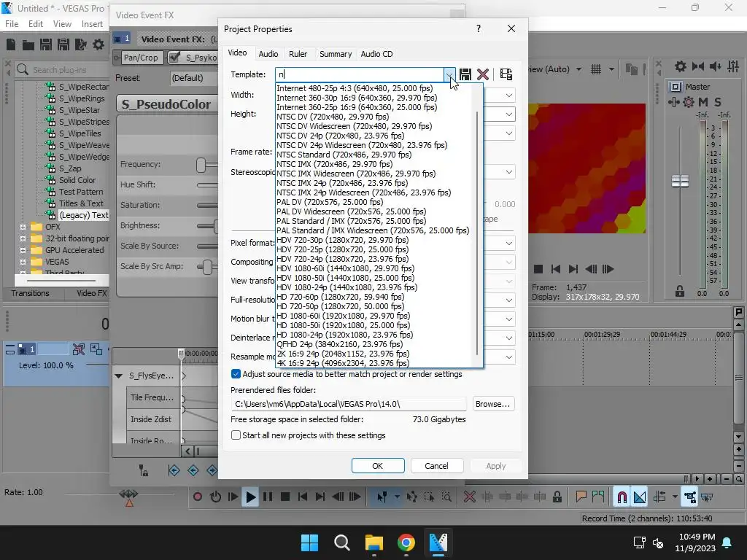The height and width of the screenshot is (560, 747).
Task: Click the red X delete icon in bottom toolbar
Action: (470, 497)
